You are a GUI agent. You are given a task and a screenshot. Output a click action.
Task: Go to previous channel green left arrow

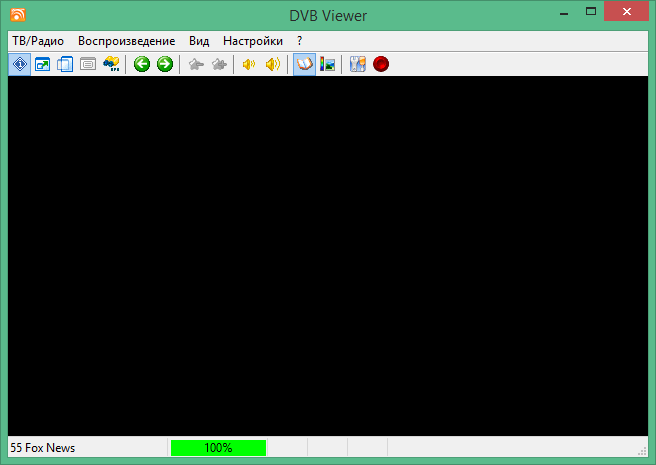[x=142, y=64]
